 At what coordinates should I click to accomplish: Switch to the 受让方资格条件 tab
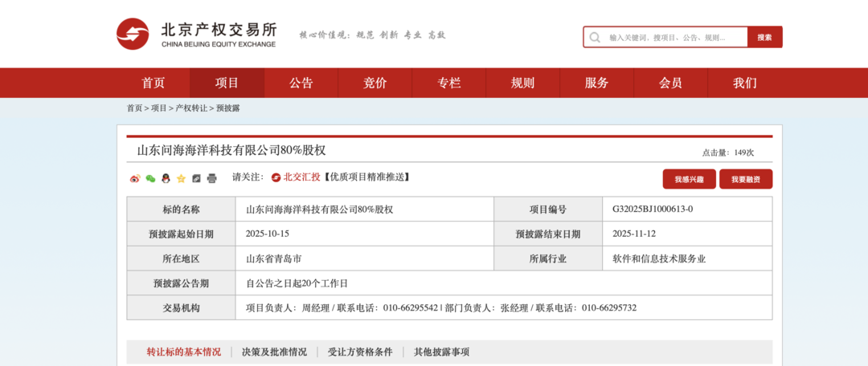coord(360,352)
